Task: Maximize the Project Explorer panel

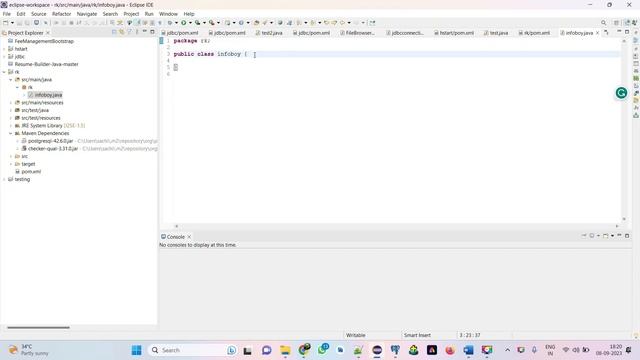Action: tap(152, 32)
